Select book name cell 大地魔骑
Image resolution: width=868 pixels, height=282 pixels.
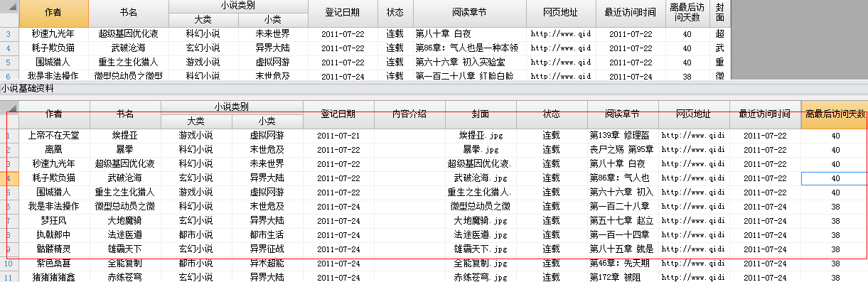124,221
